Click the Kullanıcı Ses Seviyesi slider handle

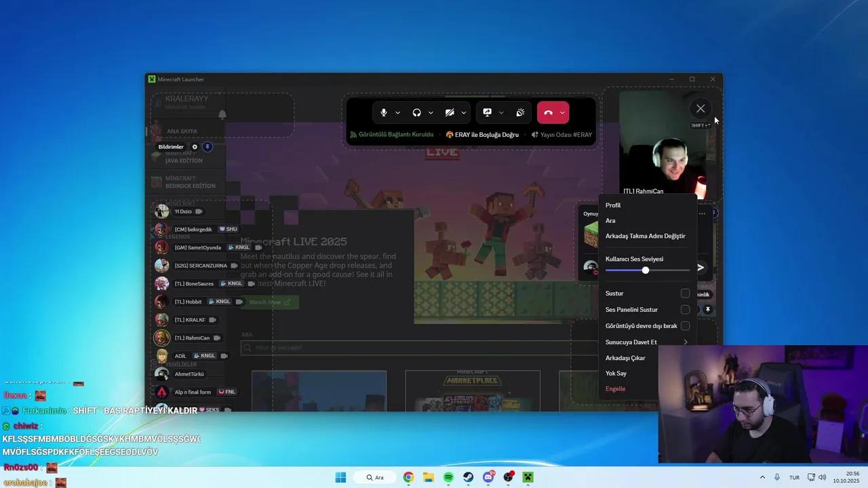pos(646,270)
